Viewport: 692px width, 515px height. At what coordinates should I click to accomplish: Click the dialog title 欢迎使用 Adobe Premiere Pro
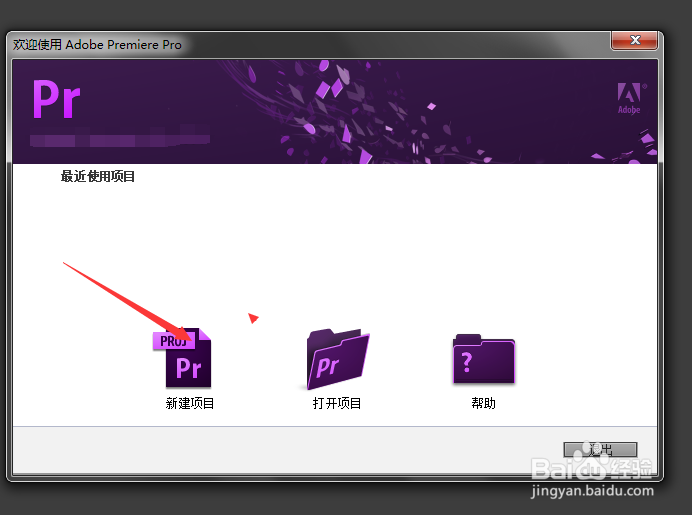click(x=97, y=45)
